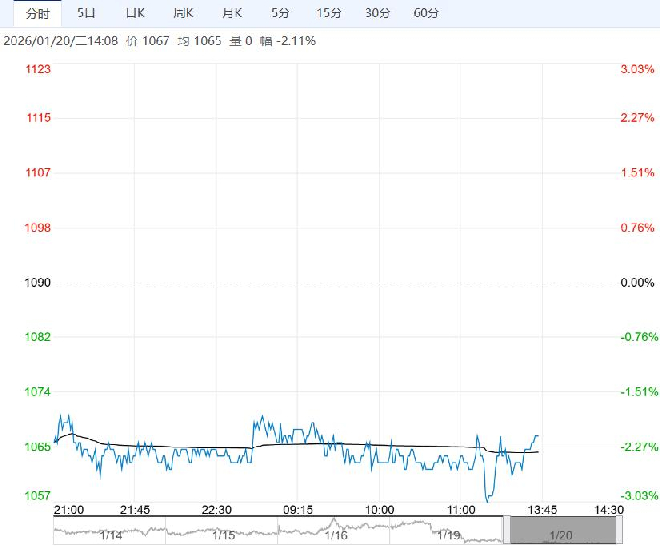Click the 2026/01/20 date readout text
660x546 pixels.
[46, 41]
